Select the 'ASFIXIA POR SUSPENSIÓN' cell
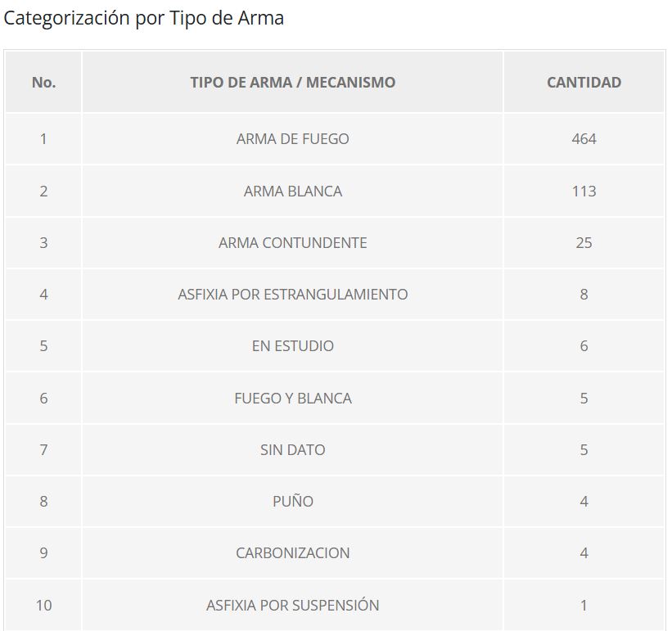Screen dimensions: 672x631 tap(292, 606)
